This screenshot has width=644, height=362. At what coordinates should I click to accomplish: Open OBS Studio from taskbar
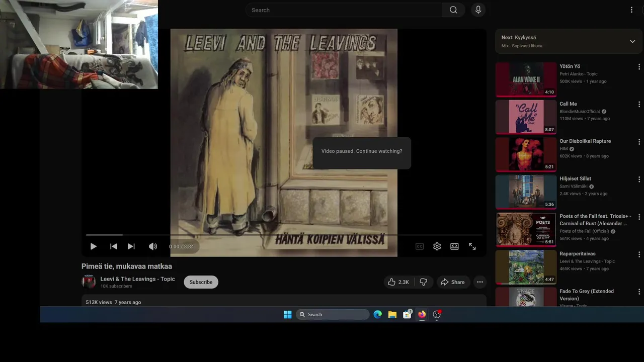(x=437, y=314)
